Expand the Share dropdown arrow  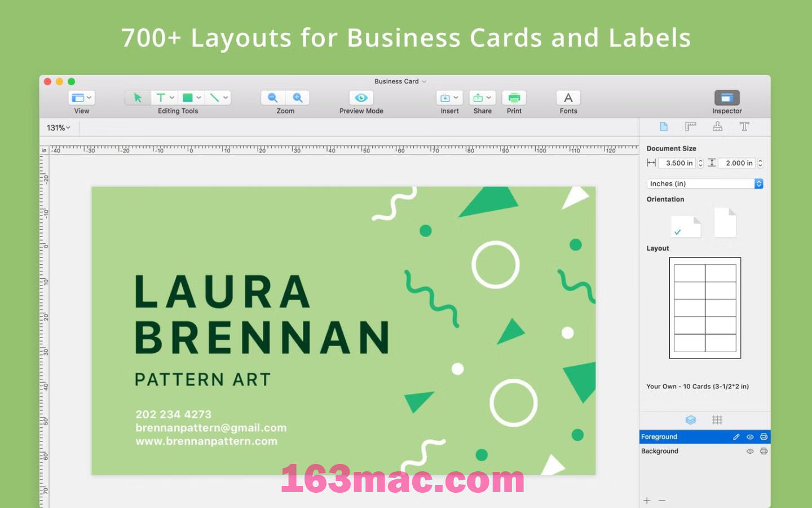489,98
